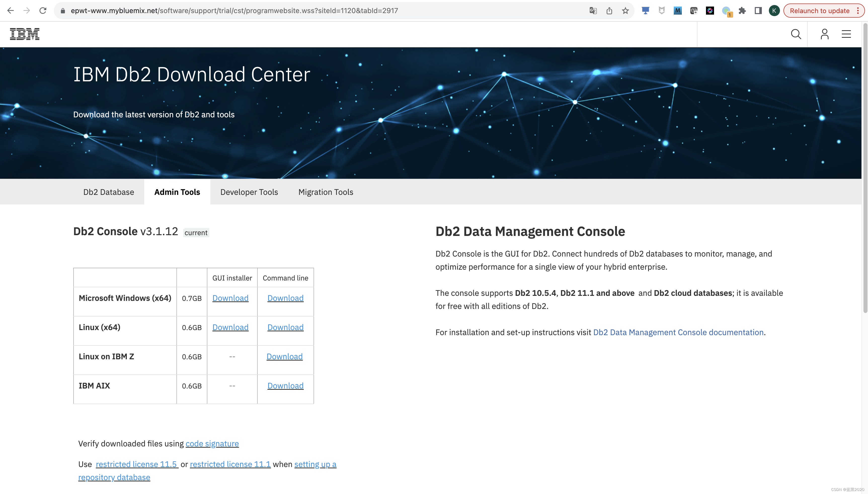Download IBM AIX command line version
Viewport: 868px width, 494px height.
[285, 385]
